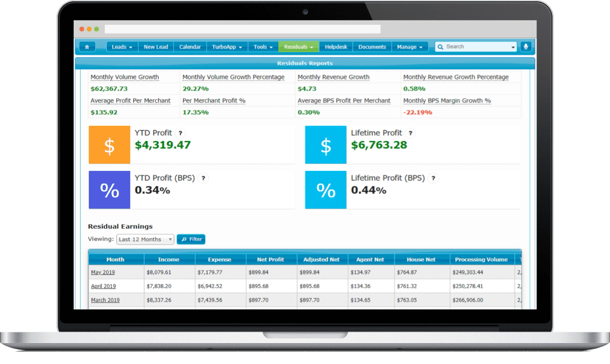Select April 2019 agent net $134.36
This screenshot has height=364, width=610.
pos(360,286)
